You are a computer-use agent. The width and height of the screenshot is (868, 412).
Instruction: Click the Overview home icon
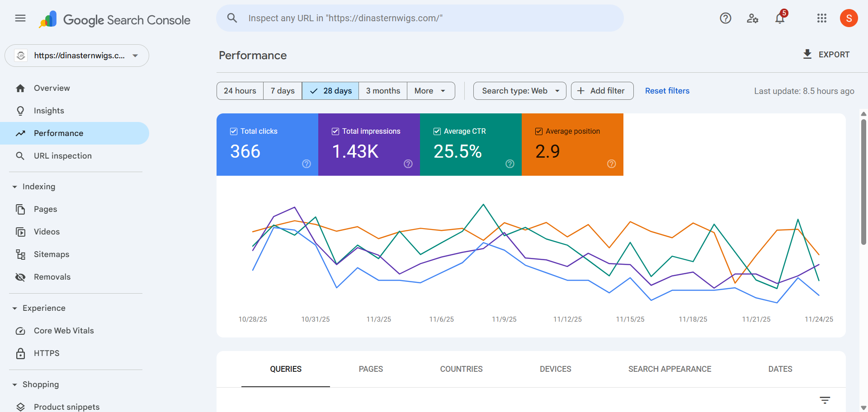pos(20,88)
